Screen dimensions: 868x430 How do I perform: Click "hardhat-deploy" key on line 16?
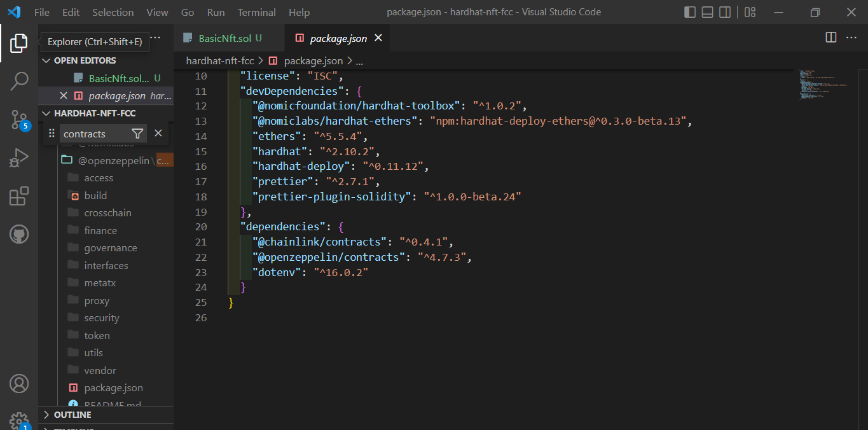coord(301,166)
